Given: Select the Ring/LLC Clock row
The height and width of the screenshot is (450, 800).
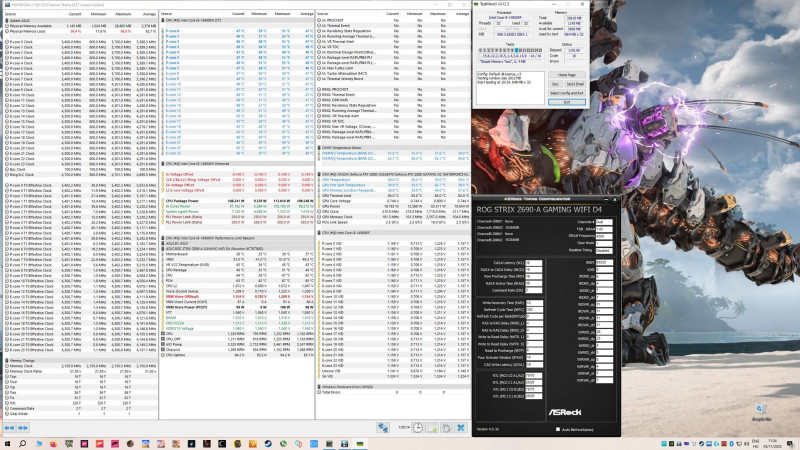Looking at the screenshot, I should (x=81, y=174).
